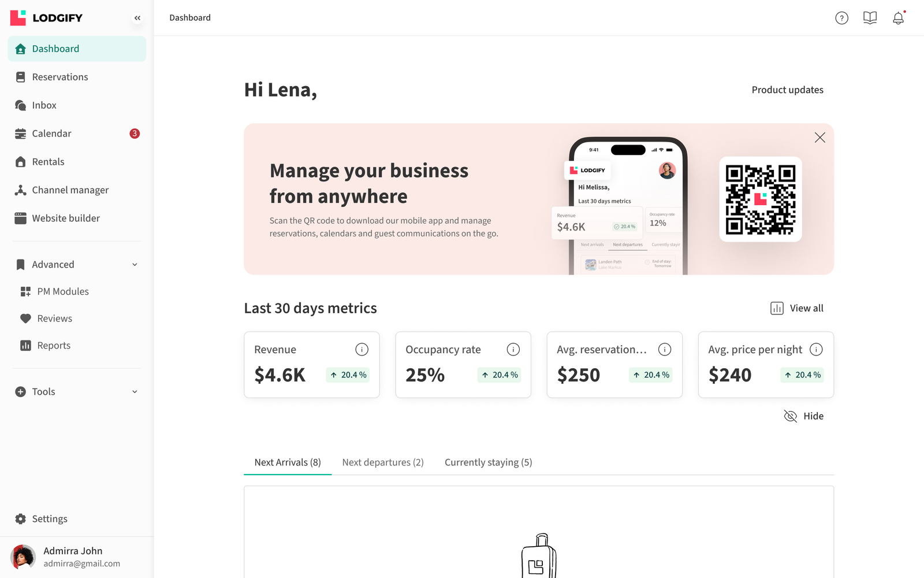Switch to Next departures tab
924x578 pixels.
pyautogui.click(x=383, y=462)
